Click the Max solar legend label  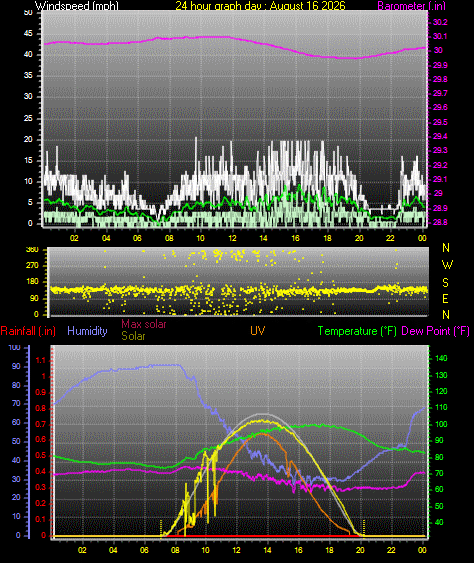point(144,324)
